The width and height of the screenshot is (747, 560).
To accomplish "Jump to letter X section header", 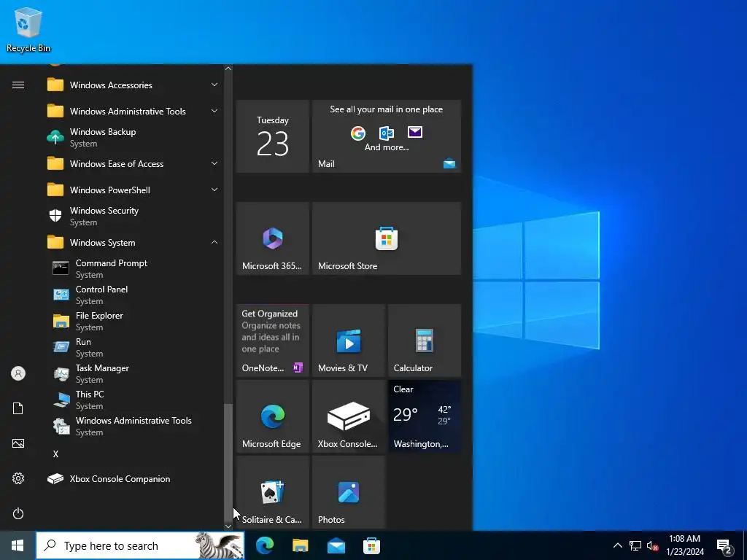I will coord(55,454).
